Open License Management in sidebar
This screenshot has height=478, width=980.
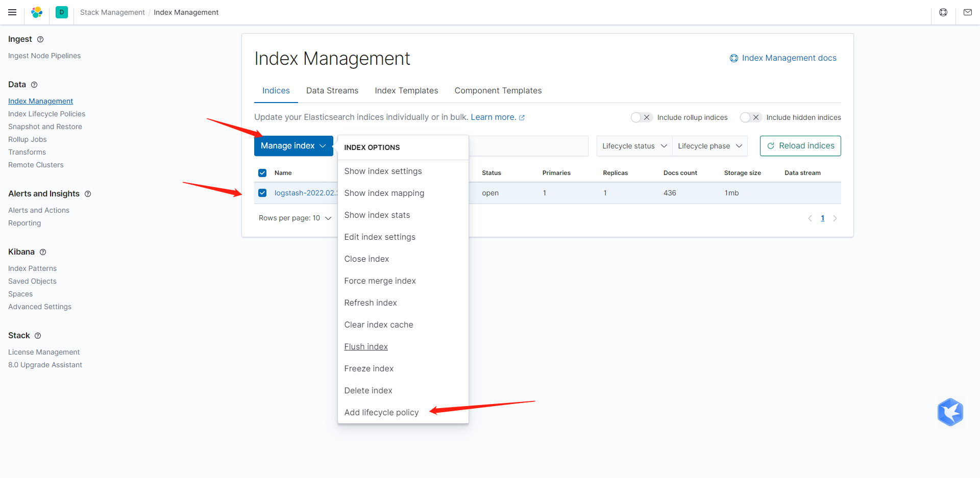point(44,352)
